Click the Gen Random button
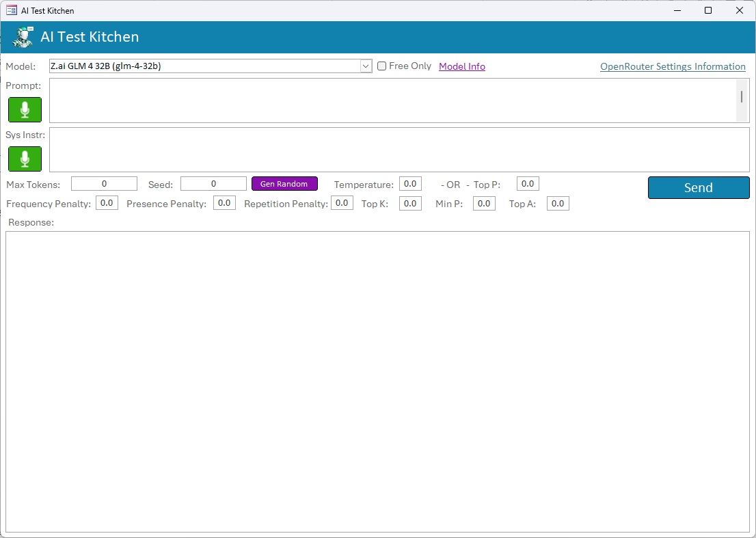This screenshot has height=538, width=756. pos(284,184)
